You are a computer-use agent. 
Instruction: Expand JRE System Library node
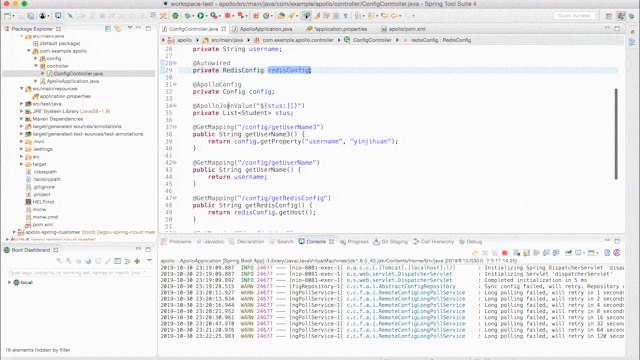[22, 111]
